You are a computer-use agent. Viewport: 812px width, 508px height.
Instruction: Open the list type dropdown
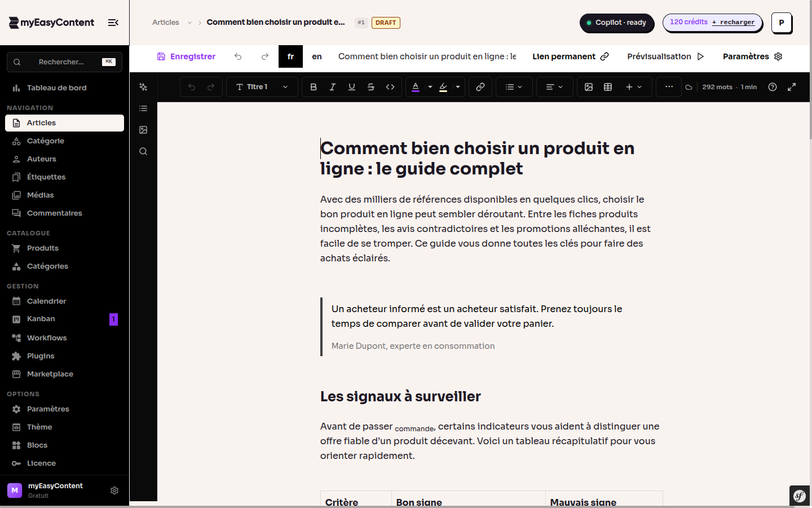pos(514,87)
